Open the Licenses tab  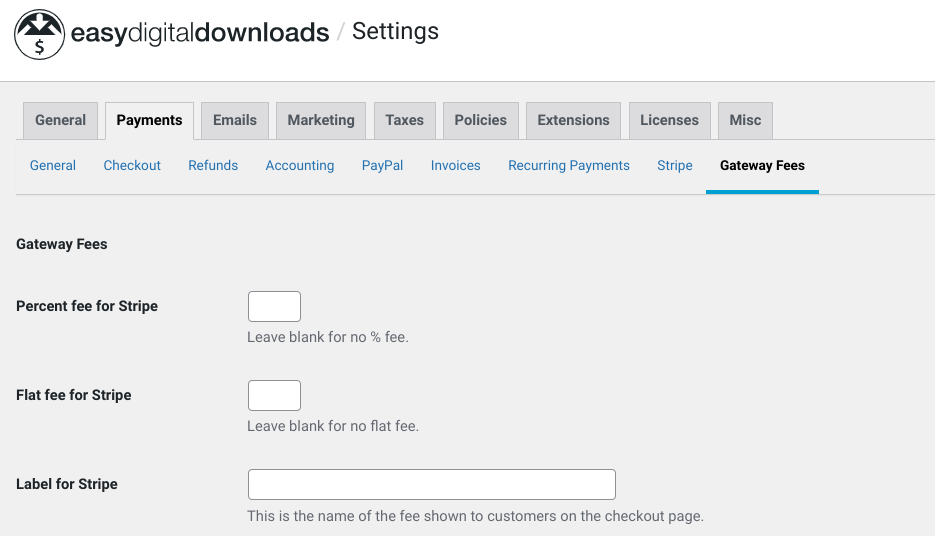point(669,120)
